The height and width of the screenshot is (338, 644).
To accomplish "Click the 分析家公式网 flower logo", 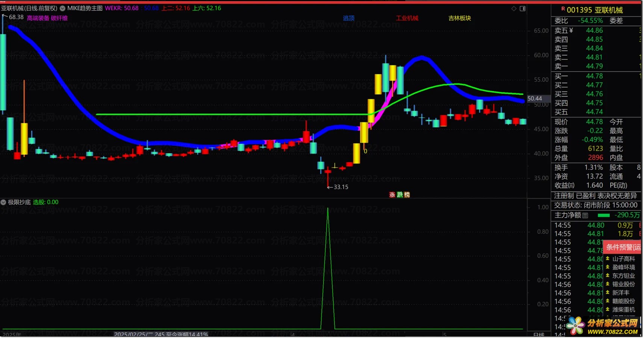I will click(x=576, y=325).
